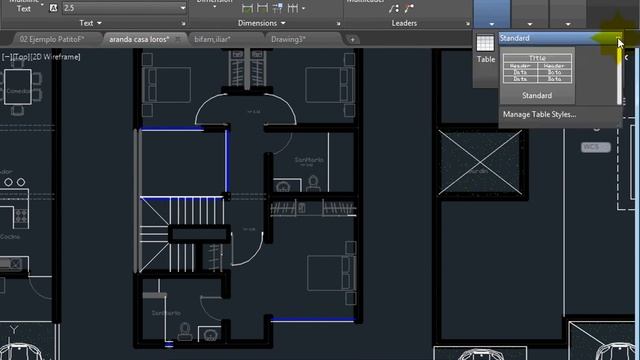The height and width of the screenshot is (360, 640).
Task: Click the table style list scrollbar
Action: coord(619,76)
